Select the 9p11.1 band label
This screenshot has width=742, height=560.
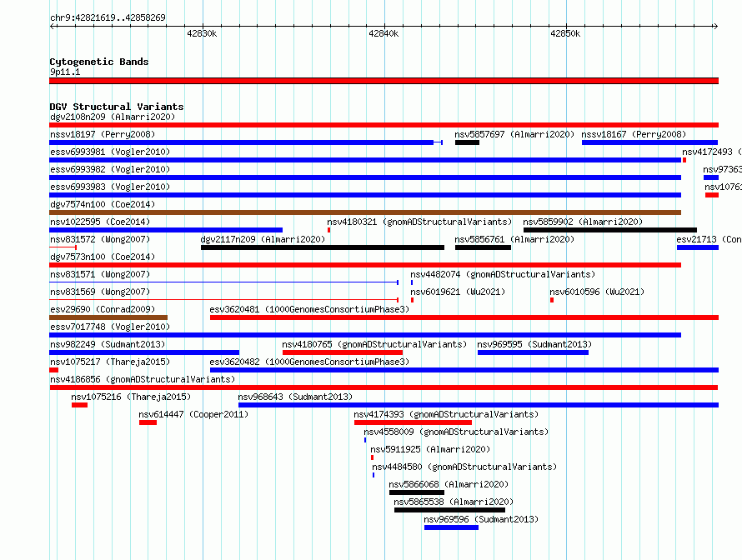tap(65, 72)
